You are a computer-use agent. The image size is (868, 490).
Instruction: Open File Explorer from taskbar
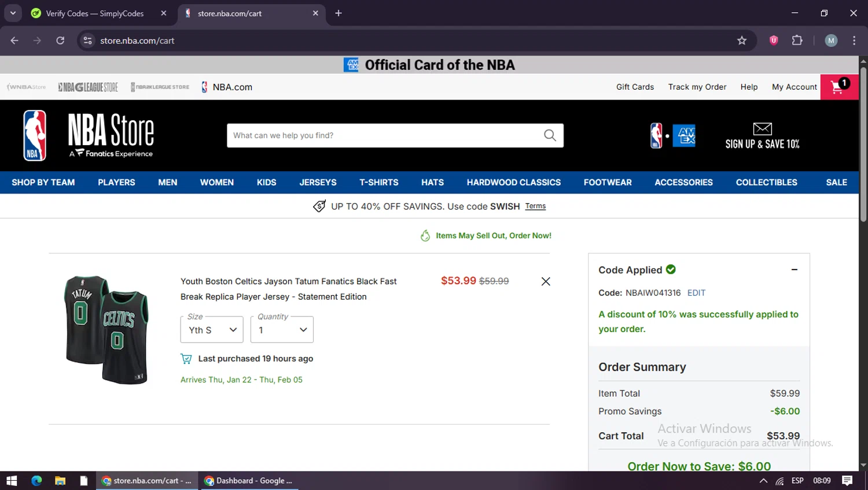point(60,481)
